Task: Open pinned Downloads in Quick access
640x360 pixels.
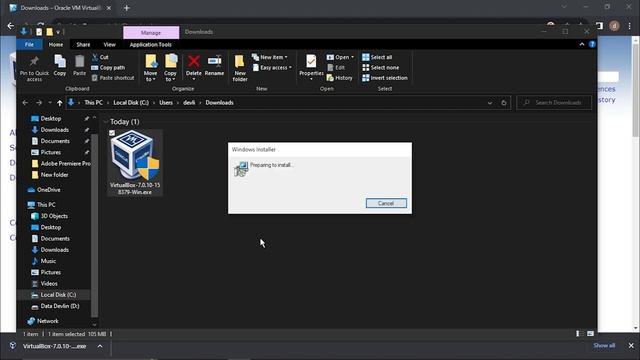Action: 55,130
